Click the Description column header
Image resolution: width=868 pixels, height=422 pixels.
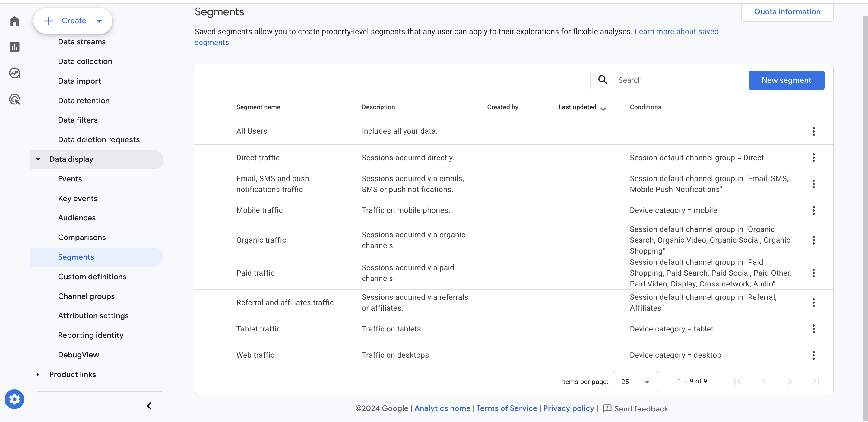click(378, 107)
